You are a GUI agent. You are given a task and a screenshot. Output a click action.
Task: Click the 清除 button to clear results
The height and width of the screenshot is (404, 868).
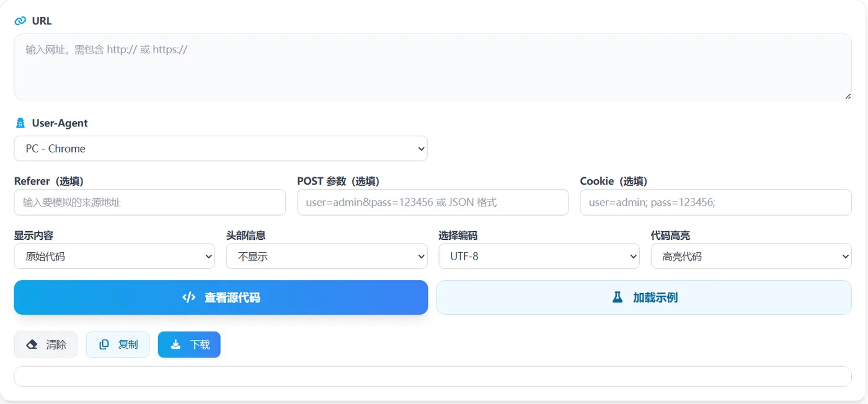click(45, 345)
